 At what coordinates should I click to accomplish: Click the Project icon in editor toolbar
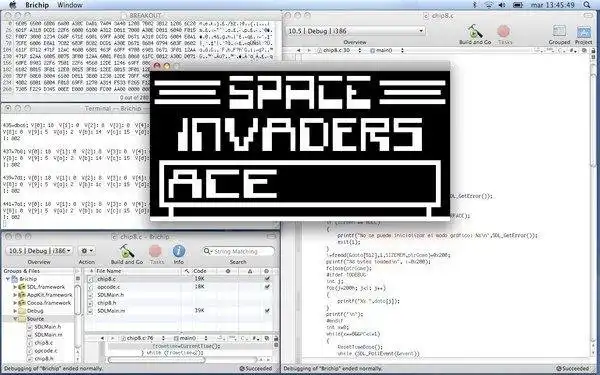tap(584, 32)
